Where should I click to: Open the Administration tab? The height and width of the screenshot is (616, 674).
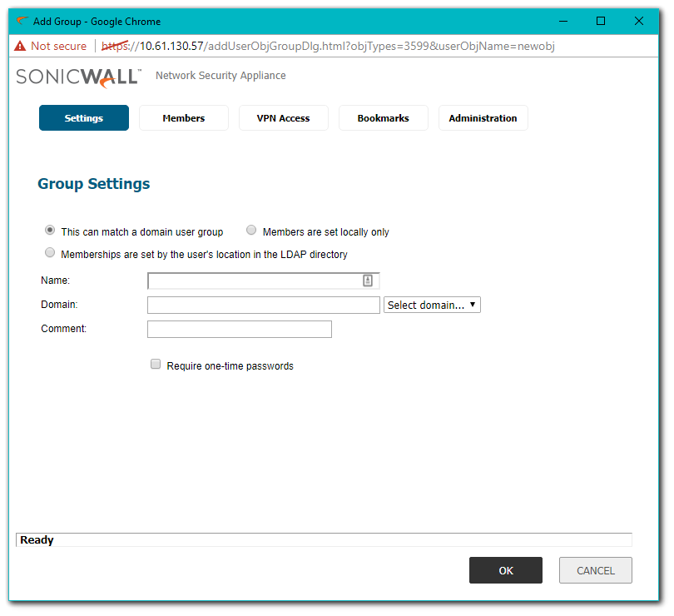click(x=483, y=118)
